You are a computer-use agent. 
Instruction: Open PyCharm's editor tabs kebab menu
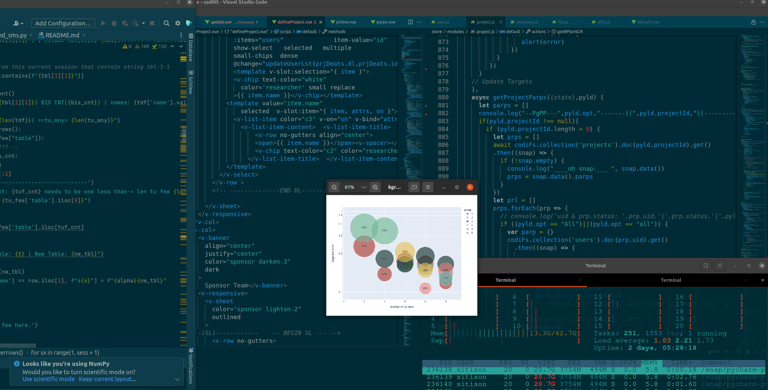(x=181, y=35)
